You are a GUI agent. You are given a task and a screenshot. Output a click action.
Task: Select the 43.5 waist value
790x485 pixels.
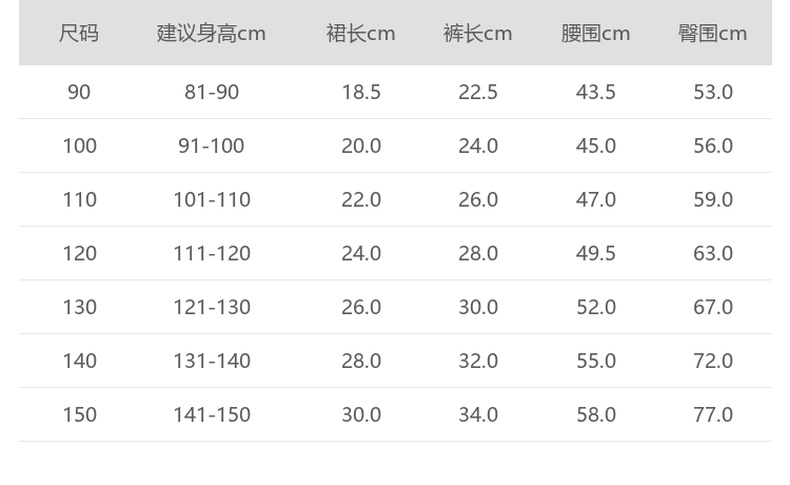(596, 92)
